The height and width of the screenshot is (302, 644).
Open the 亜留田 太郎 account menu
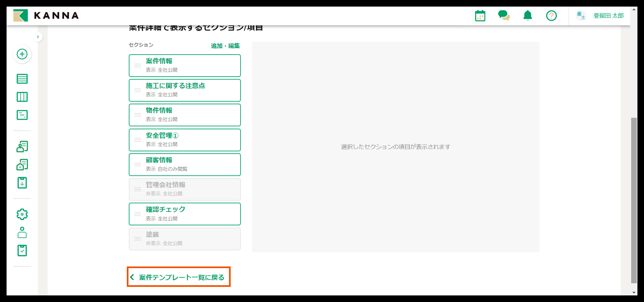tap(608, 15)
